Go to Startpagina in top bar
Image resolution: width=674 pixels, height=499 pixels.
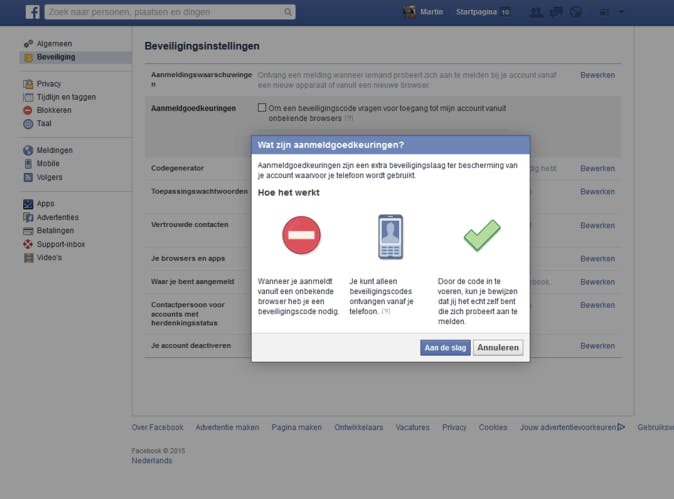point(476,12)
